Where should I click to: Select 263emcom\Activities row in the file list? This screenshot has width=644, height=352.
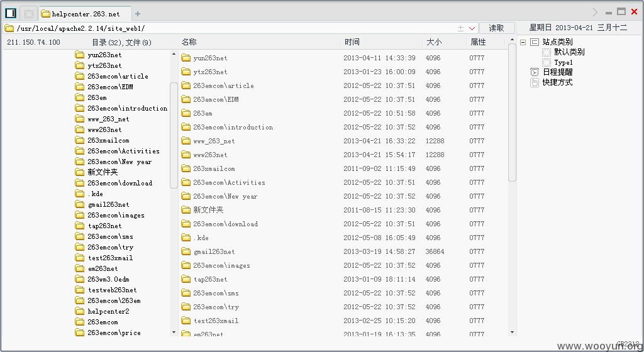point(343,182)
